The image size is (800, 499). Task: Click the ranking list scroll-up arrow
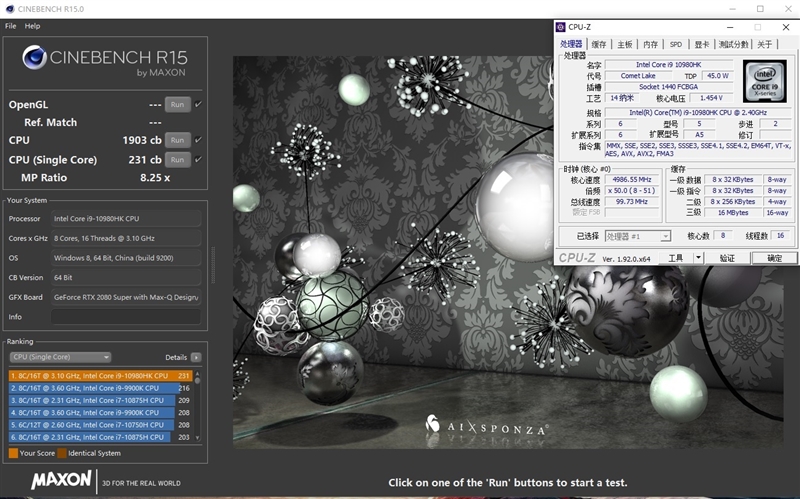coord(198,374)
